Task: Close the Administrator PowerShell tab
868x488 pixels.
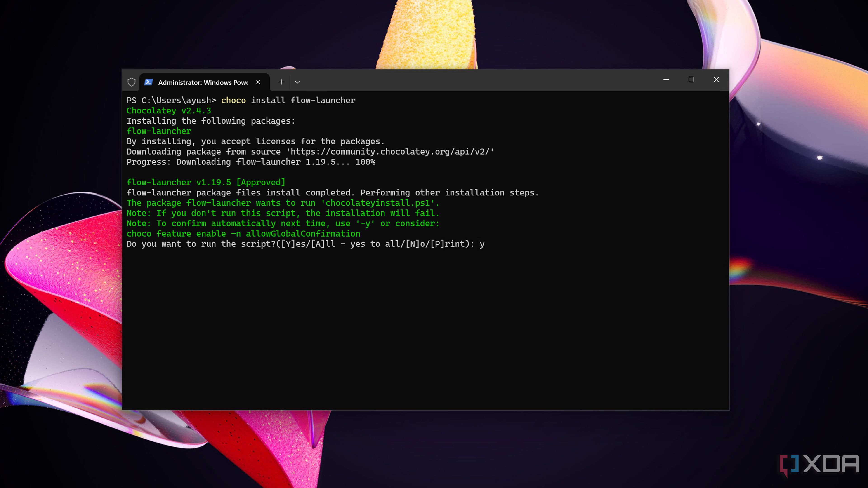Action: tap(258, 82)
